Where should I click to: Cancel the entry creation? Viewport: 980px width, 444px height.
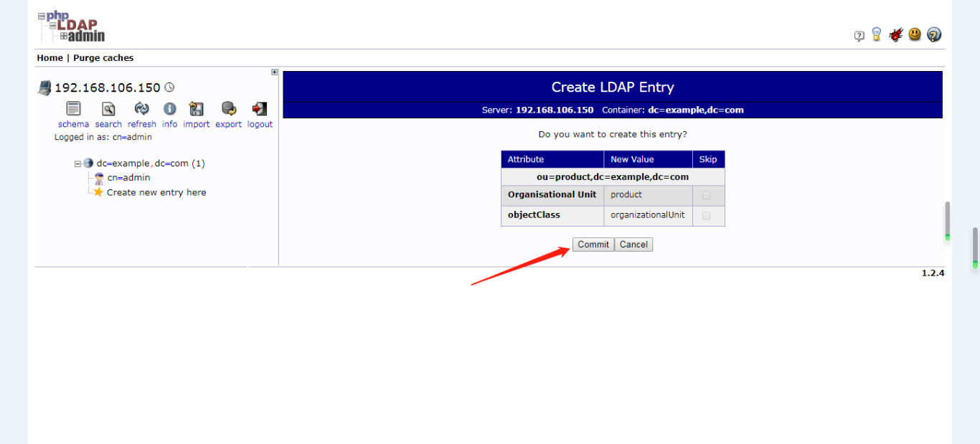633,244
